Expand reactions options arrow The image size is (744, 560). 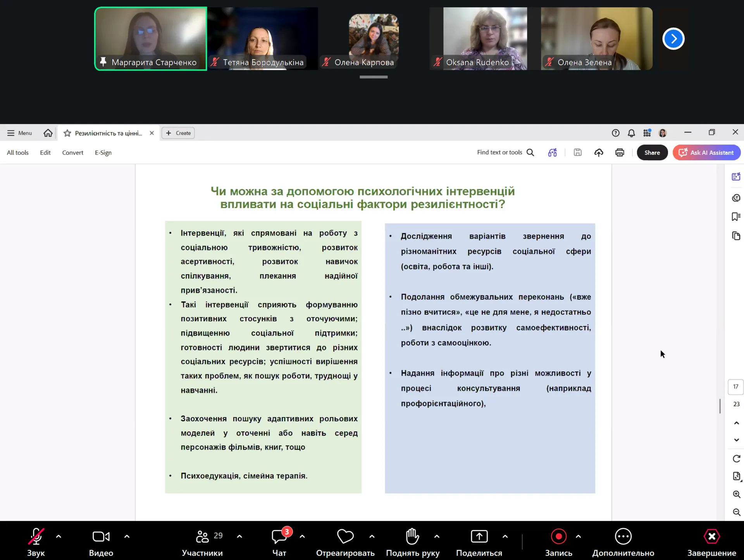(372, 536)
